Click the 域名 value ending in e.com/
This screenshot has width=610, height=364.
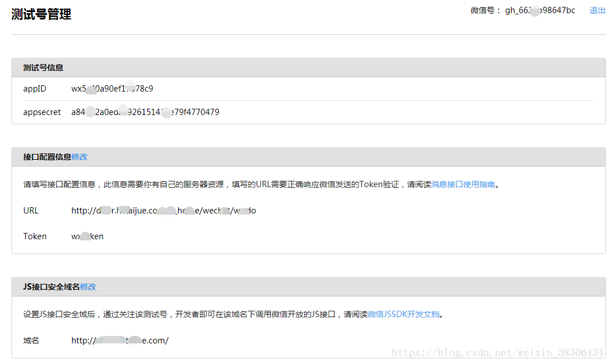120,341
